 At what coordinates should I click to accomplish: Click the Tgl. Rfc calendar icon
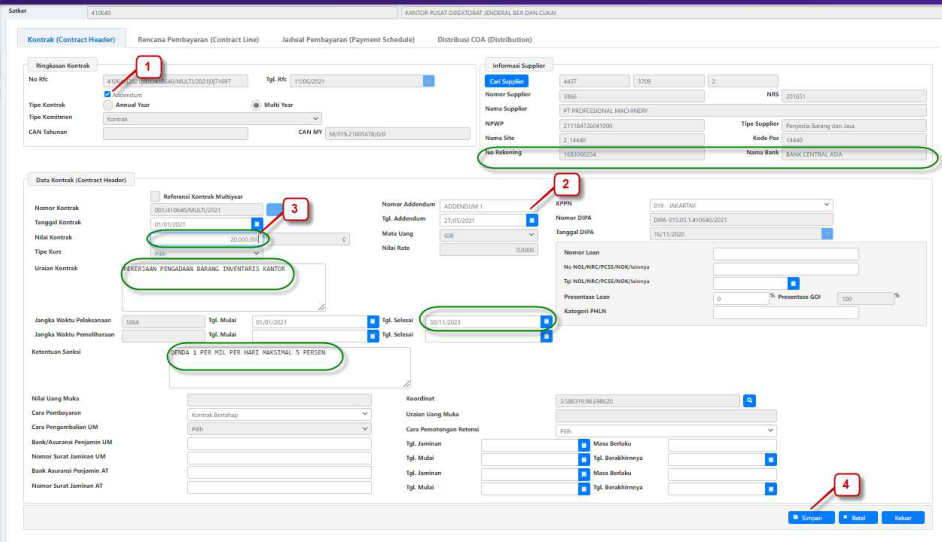click(429, 81)
